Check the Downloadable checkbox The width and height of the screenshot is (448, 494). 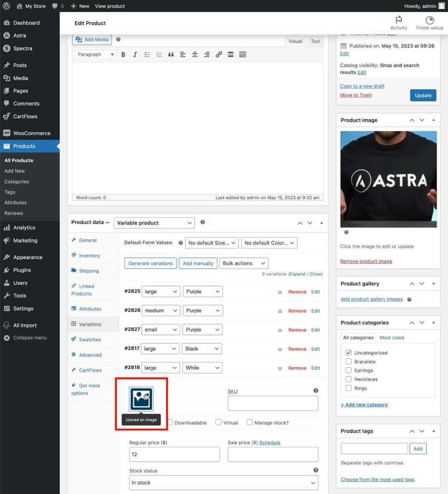(170, 422)
